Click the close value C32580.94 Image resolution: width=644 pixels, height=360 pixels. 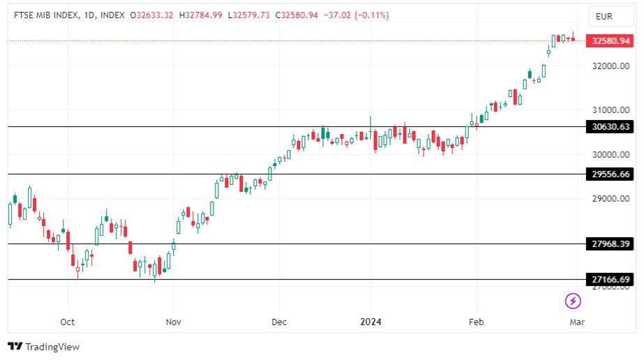click(x=297, y=15)
